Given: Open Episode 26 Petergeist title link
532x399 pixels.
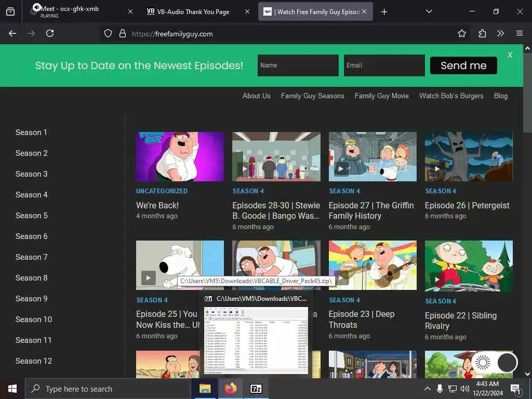Looking at the screenshot, I should pyautogui.click(x=467, y=206).
